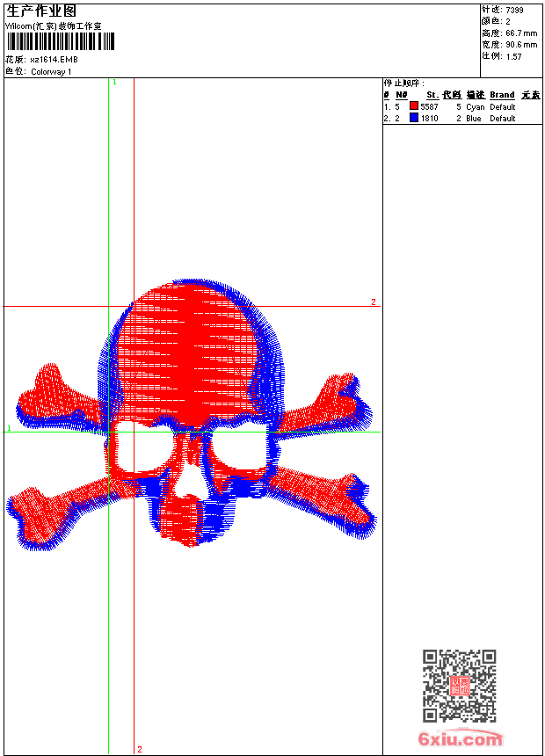Screen dimensions: 545x756
Task: Click the Brand column header
Action: (x=502, y=95)
